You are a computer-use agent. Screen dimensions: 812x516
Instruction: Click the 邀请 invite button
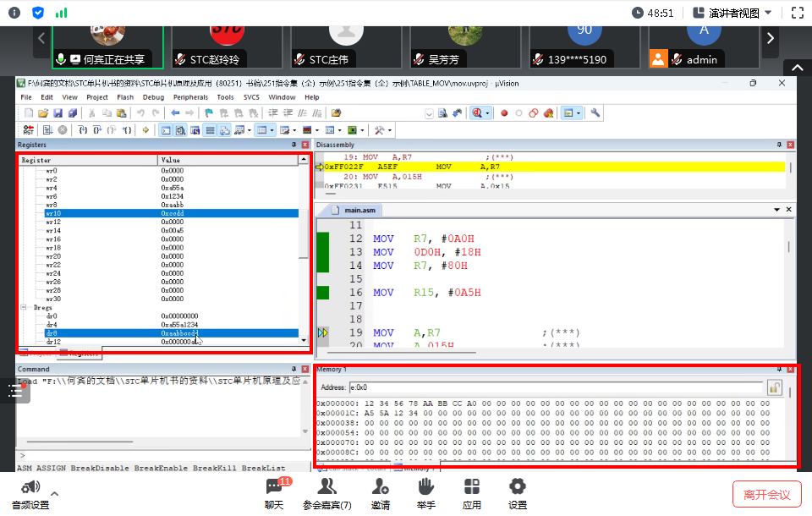coord(380,494)
